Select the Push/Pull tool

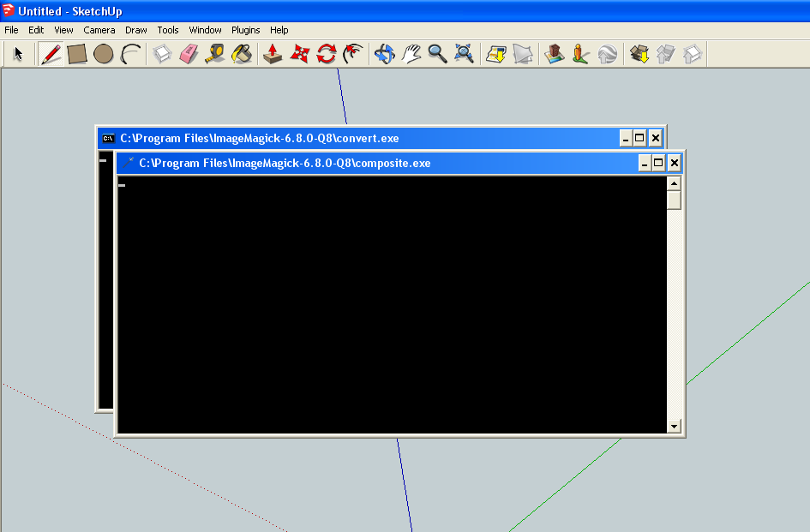tap(273, 54)
